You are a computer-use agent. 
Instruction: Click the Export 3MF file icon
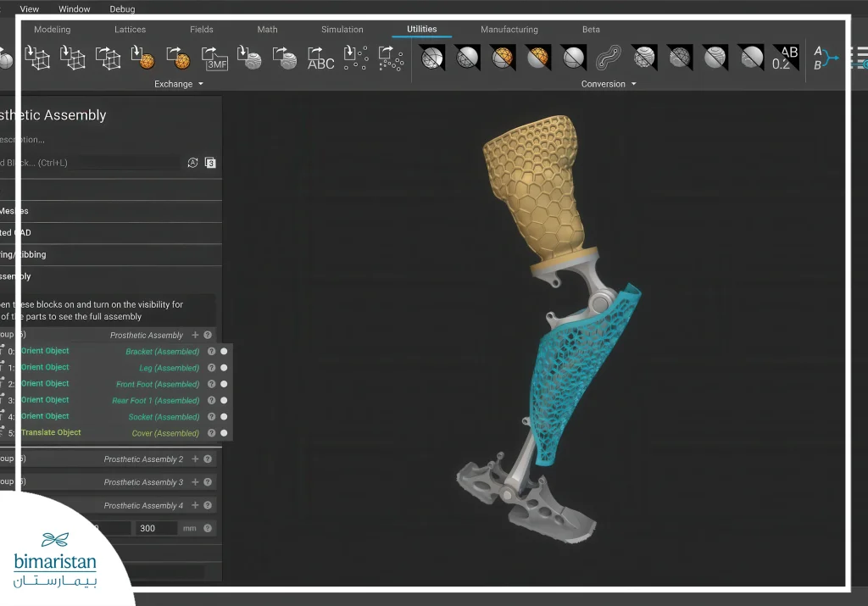pos(214,58)
